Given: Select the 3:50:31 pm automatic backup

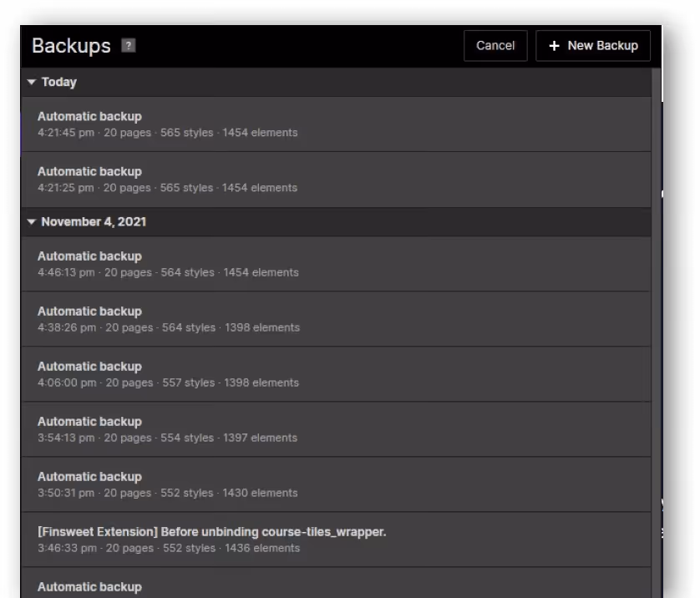Looking at the screenshot, I should point(336,484).
